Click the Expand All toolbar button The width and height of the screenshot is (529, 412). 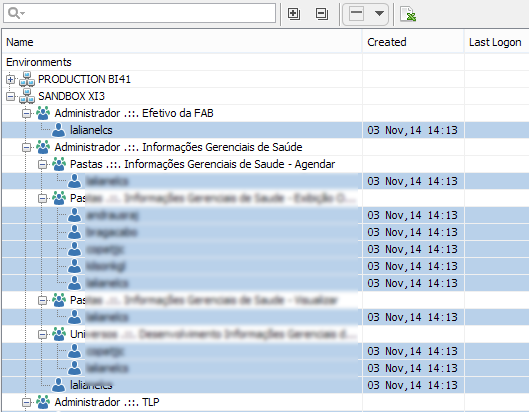coord(294,13)
